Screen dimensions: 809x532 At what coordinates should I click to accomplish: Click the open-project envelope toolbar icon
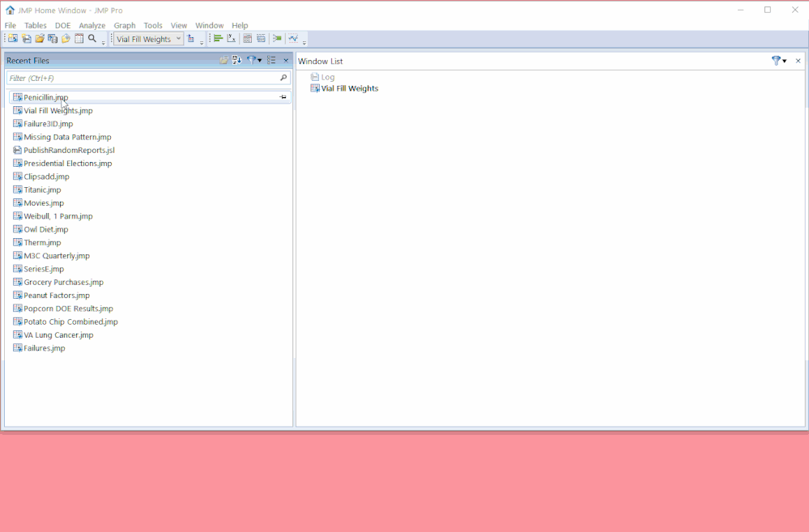tap(66, 39)
